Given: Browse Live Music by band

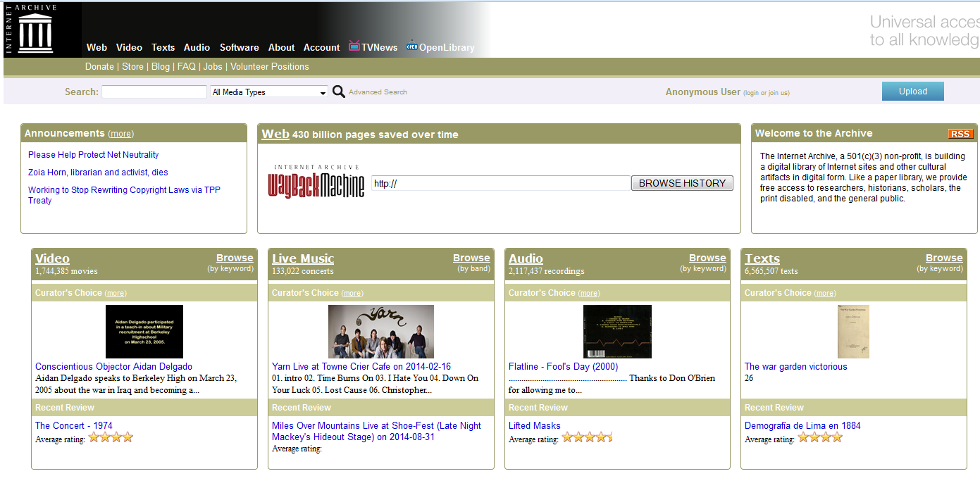Looking at the screenshot, I should click(x=471, y=258).
